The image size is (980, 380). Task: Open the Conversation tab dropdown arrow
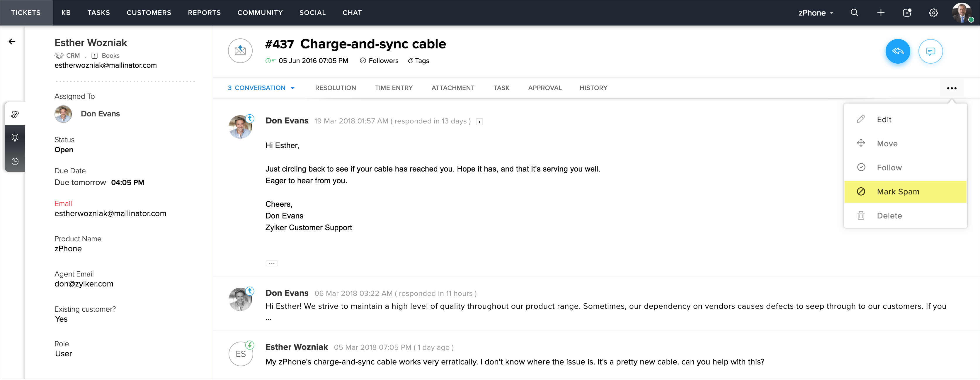point(292,88)
